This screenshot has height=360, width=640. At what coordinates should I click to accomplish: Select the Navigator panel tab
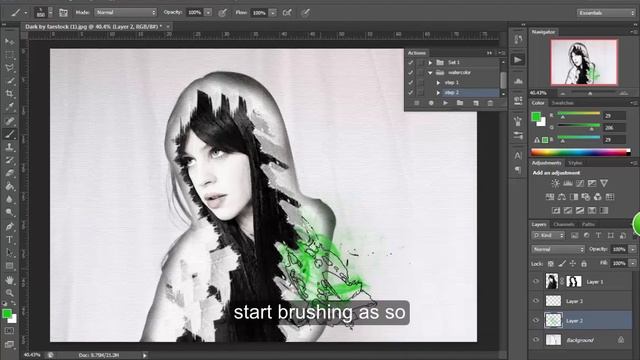(543, 32)
